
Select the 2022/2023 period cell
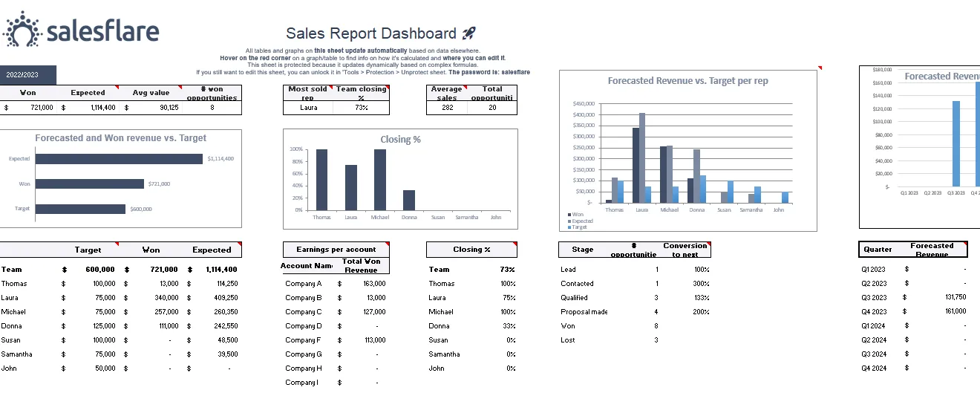(x=27, y=75)
